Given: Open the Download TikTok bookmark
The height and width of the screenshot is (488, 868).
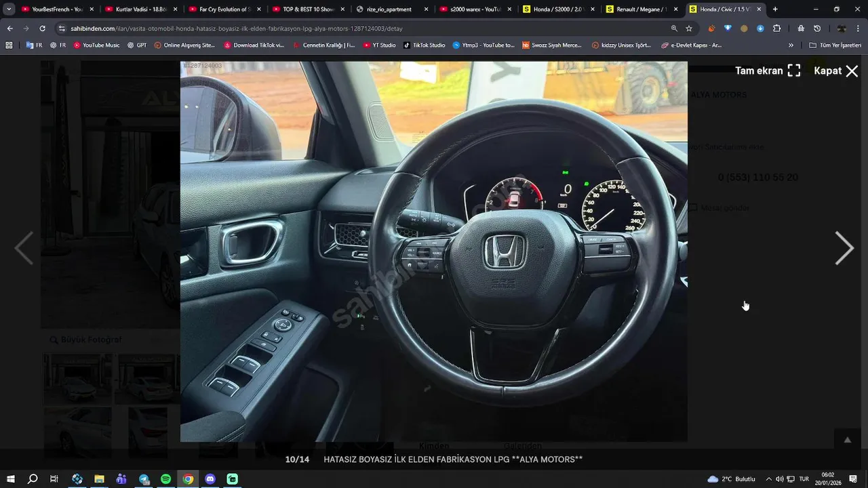Looking at the screenshot, I should point(254,45).
